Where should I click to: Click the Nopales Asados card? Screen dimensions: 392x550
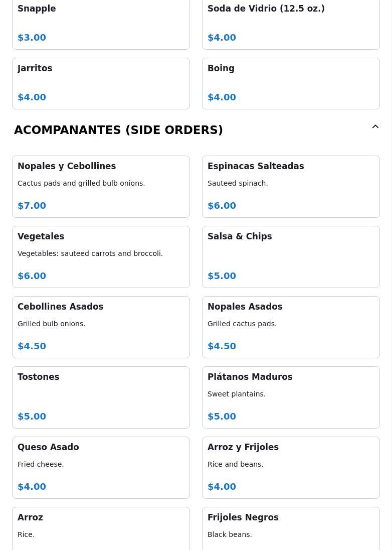coord(291,327)
